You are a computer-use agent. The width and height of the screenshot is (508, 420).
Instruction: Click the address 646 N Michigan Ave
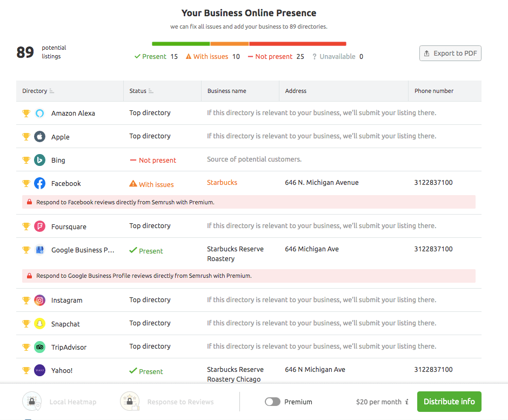(x=315, y=369)
